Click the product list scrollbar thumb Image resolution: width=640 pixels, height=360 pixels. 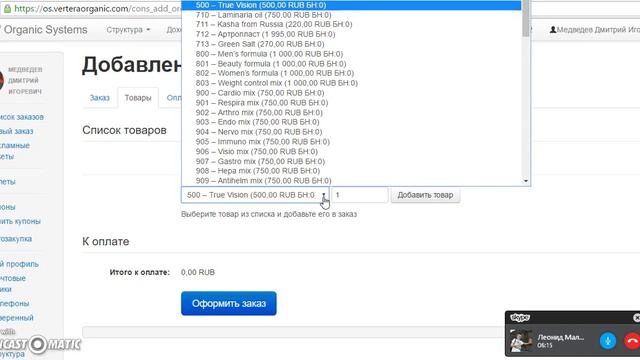point(526,18)
